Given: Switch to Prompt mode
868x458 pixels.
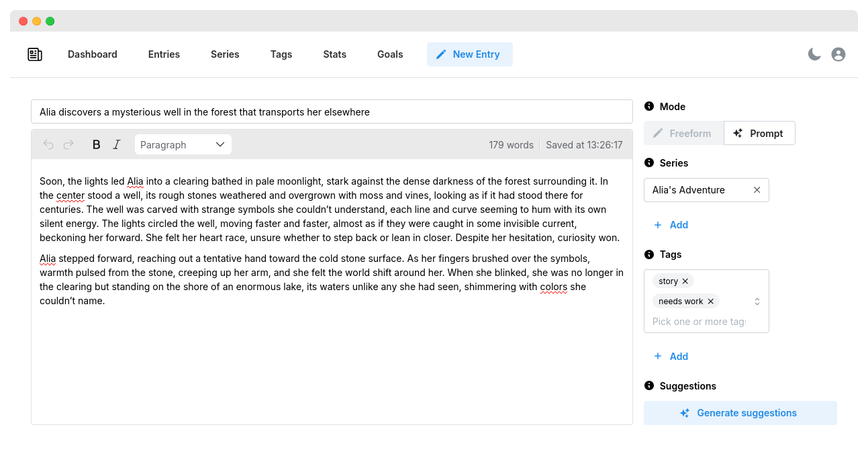Looking at the screenshot, I should tap(759, 133).
